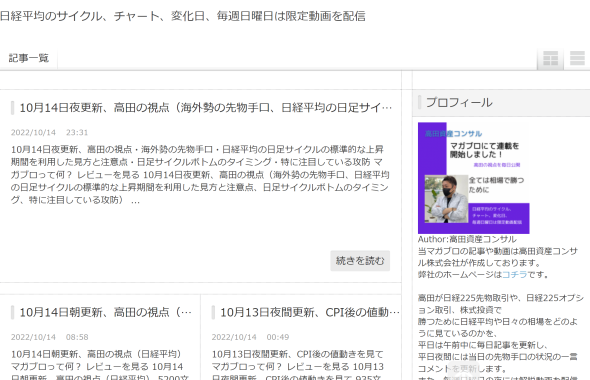Click the 2022/10/14 23:31 timestamp
Screen dimensions: 590x380
tap(49, 132)
